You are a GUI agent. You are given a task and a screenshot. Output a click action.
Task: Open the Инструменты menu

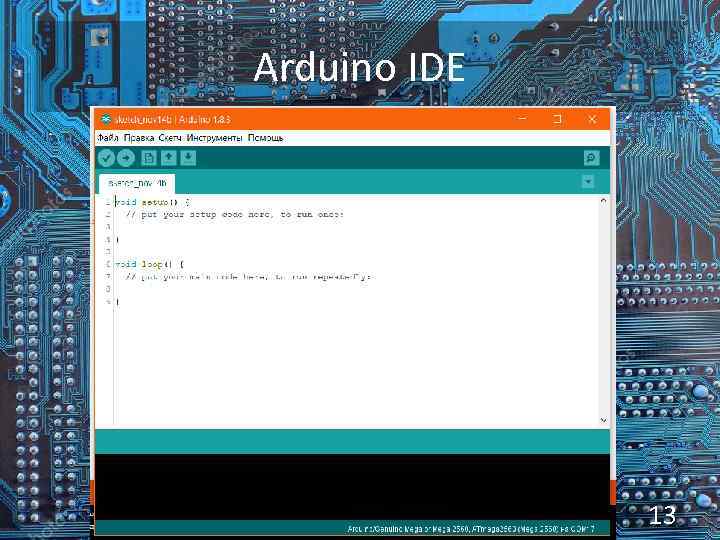214,138
